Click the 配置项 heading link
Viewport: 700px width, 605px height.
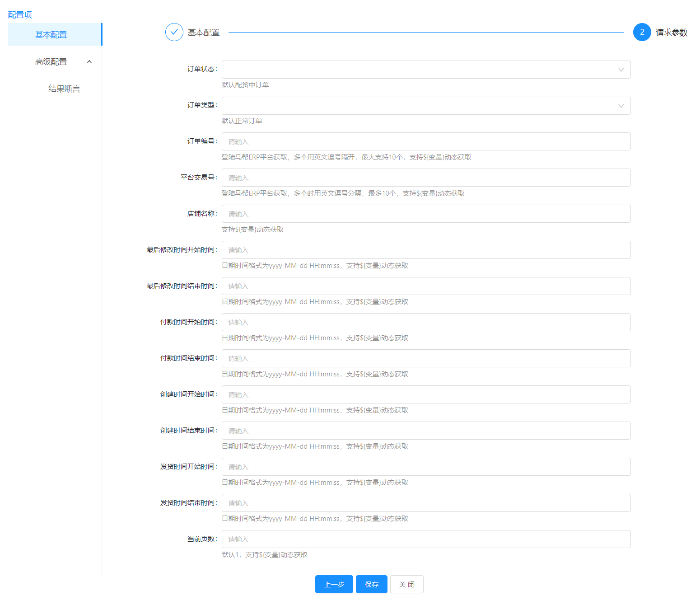click(20, 15)
